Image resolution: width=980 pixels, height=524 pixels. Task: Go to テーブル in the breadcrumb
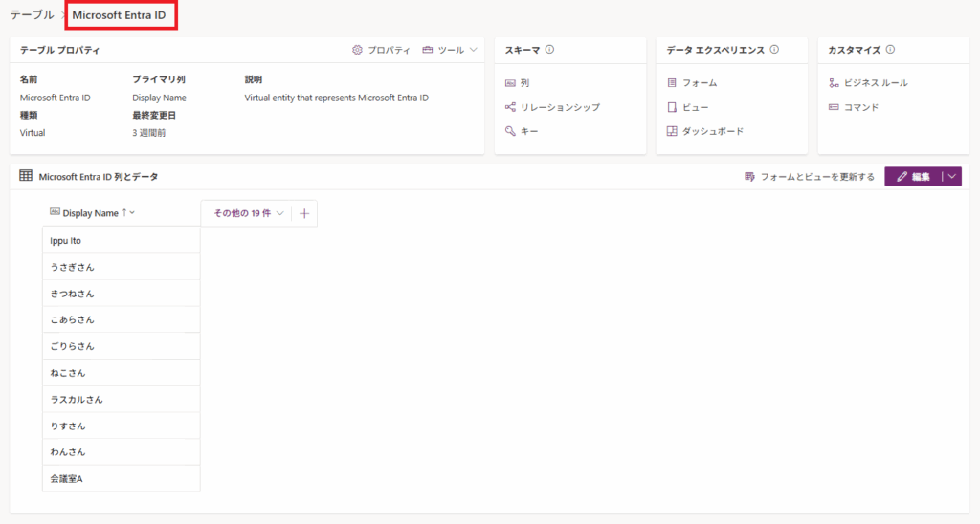click(x=32, y=15)
